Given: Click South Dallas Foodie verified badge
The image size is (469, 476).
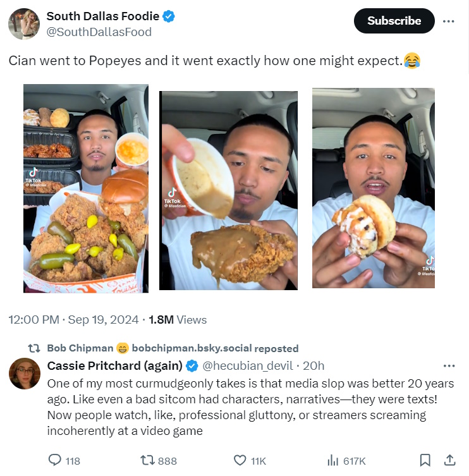Looking at the screenshot, I should click(169, 16).
